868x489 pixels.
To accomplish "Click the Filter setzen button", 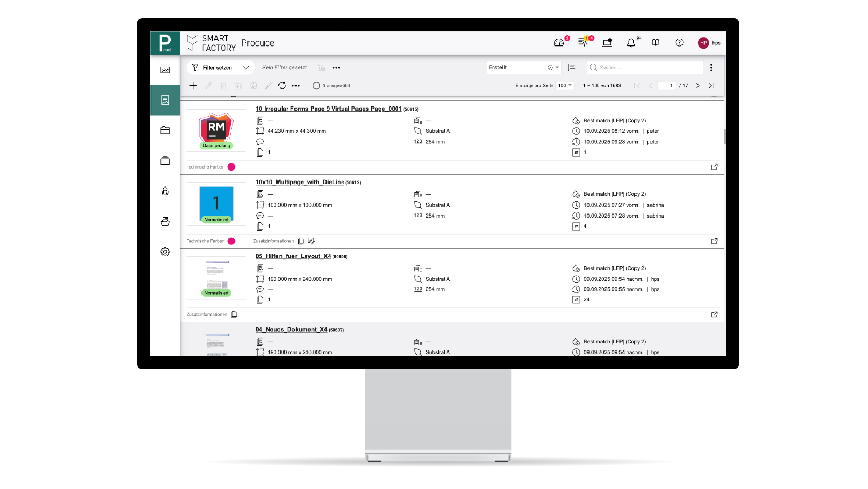I will pos(212,68).
